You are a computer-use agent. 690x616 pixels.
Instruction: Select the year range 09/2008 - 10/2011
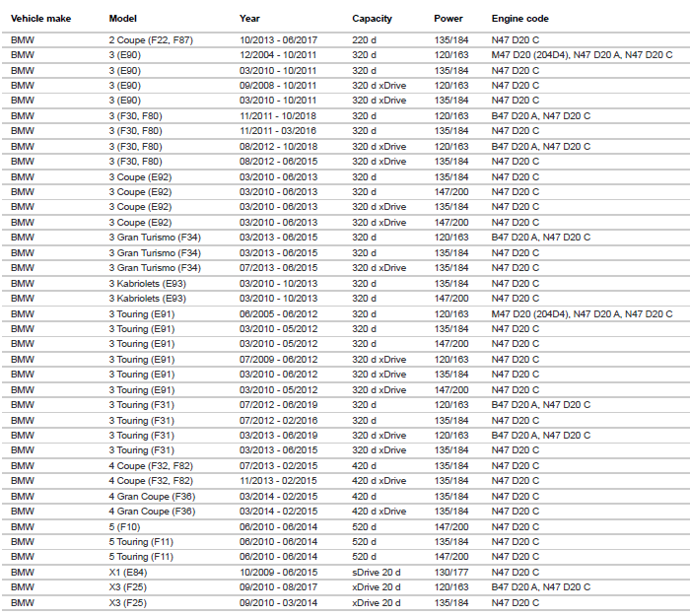click(278, 85)
